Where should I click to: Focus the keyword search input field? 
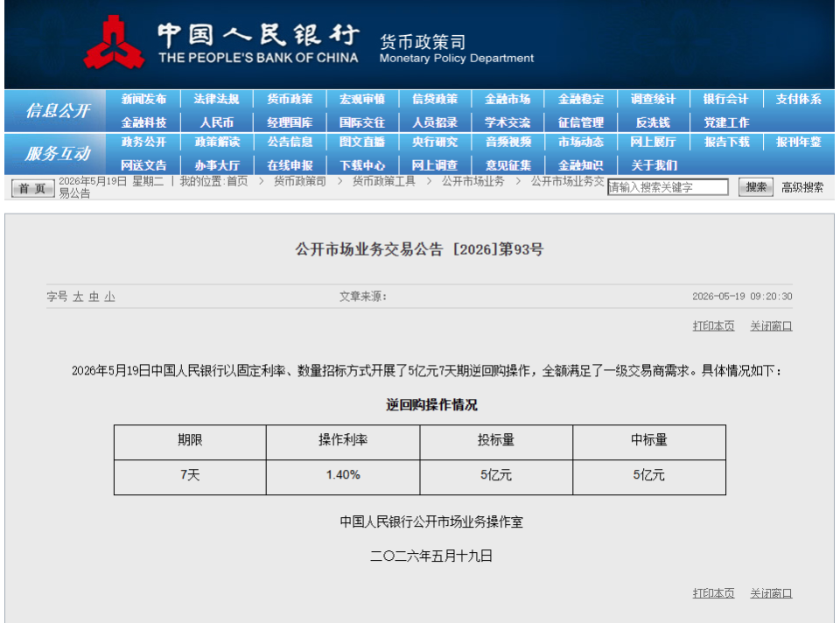(668, 187)
